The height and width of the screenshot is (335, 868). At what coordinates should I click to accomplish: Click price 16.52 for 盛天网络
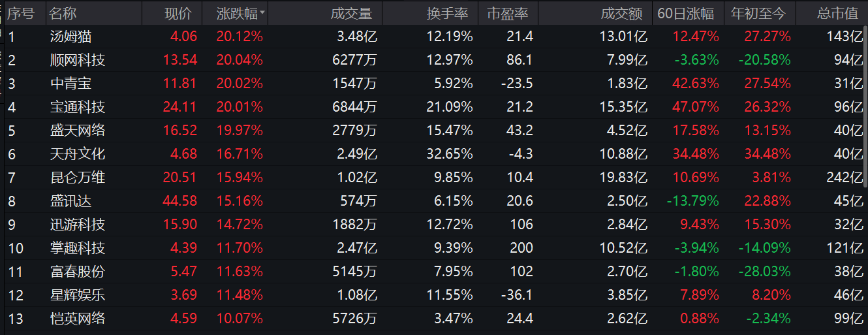pos(180,131)
